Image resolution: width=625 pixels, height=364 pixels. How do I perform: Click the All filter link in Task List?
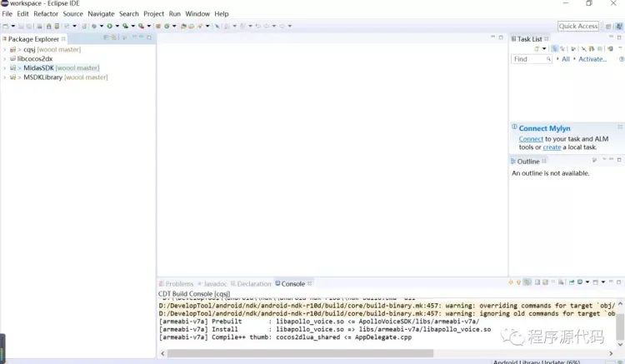pyautogui.click(x=566, y=59)
